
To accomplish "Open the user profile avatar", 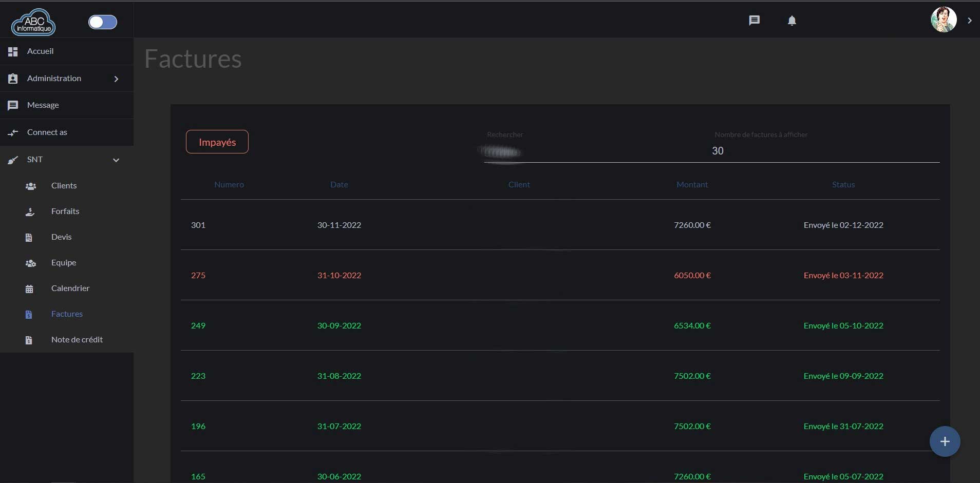I will 944,20.
